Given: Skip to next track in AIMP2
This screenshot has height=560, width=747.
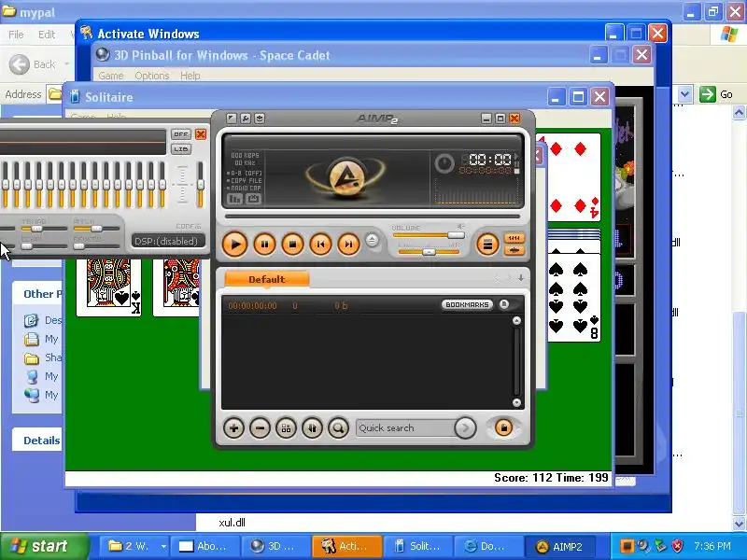Looking at the screenshot, I should click(x=348, y=245).
